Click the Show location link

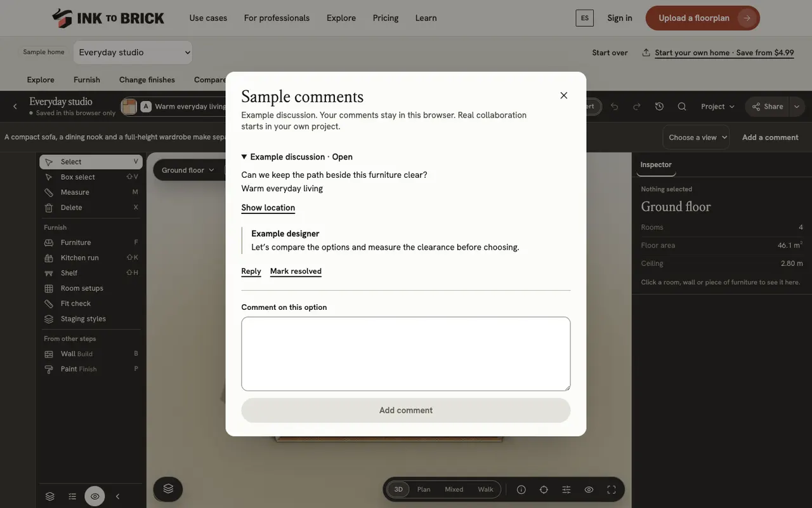coord(268,208)
